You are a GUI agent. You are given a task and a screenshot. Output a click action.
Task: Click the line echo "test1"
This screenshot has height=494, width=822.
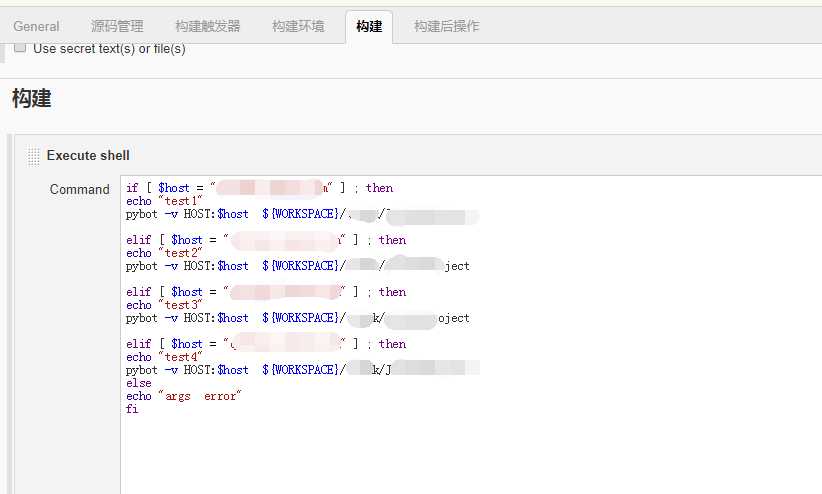[164, 201]
